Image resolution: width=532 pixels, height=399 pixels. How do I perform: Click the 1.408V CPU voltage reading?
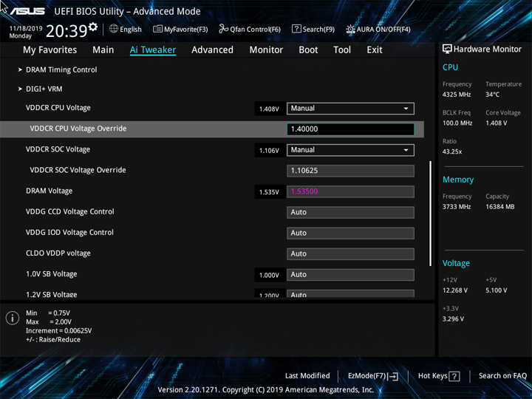(269, 109)
